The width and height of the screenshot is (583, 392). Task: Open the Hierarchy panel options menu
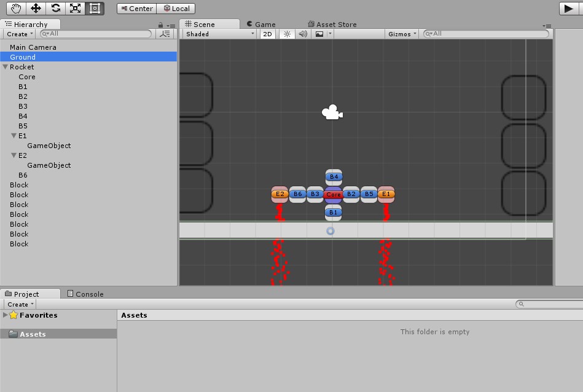tap(171, 26)
